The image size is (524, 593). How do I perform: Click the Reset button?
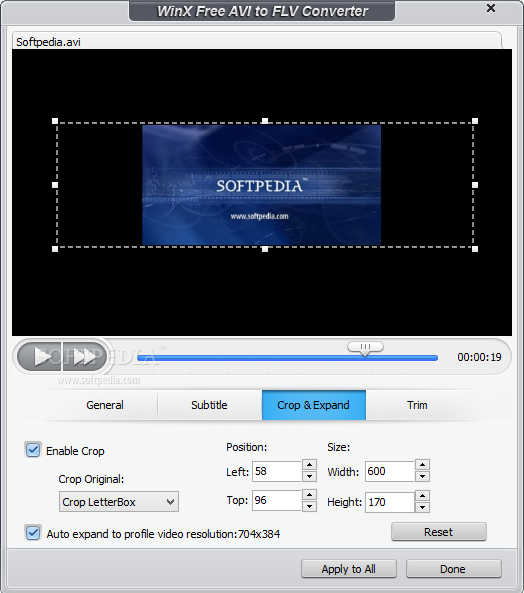[x=439, y=532]
